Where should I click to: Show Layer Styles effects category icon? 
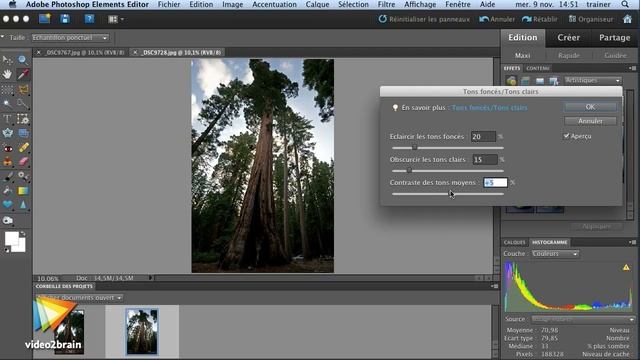[x=525, y=80]
